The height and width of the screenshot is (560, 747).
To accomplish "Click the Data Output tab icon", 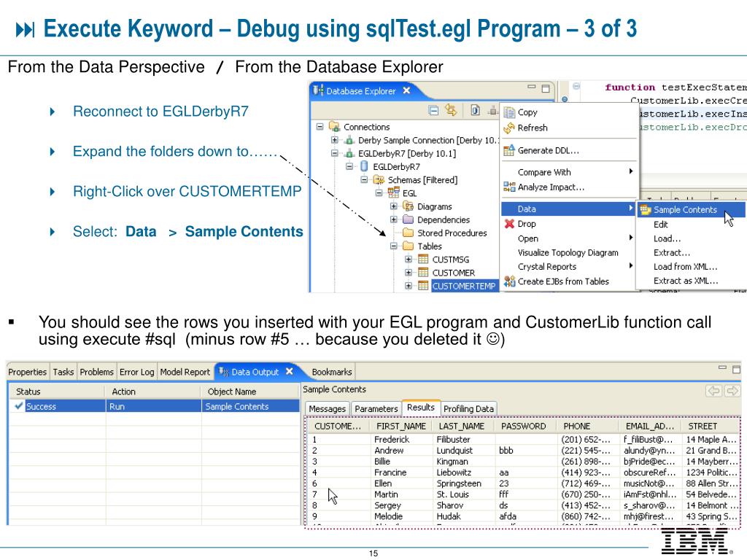I will (223, 372).
